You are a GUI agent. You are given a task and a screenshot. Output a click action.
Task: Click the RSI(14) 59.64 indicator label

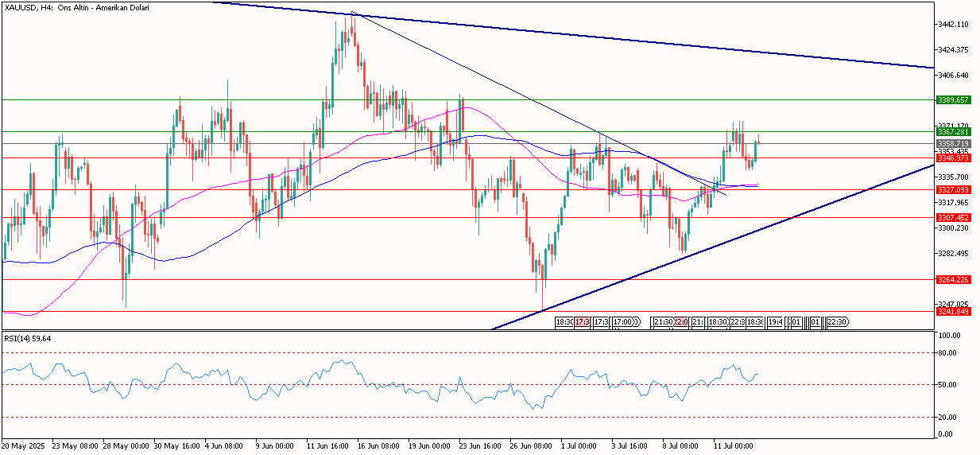click(29, 337)
